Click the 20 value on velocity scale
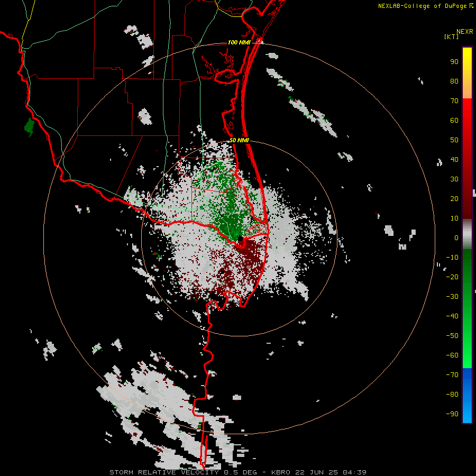The height and width of the screenshot is (476, 476). click(x=454, y=199)
